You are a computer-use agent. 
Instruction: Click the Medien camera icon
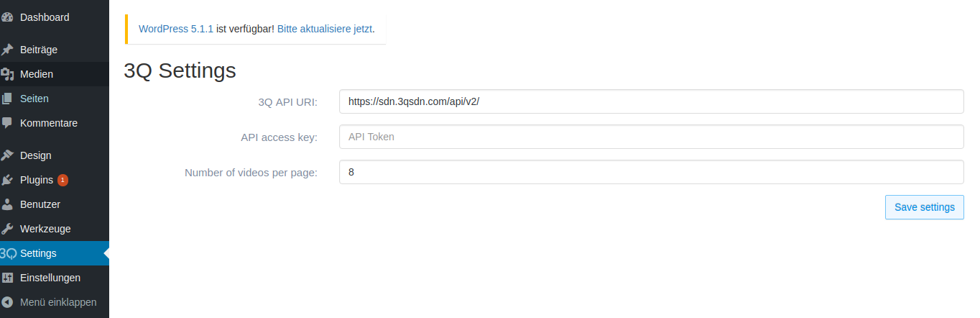[x=7, y=74]
